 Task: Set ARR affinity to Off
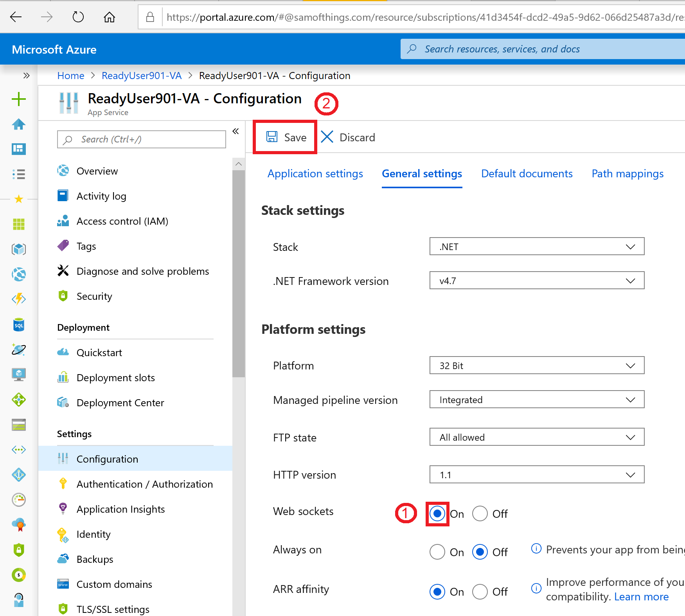click(480, 591)
